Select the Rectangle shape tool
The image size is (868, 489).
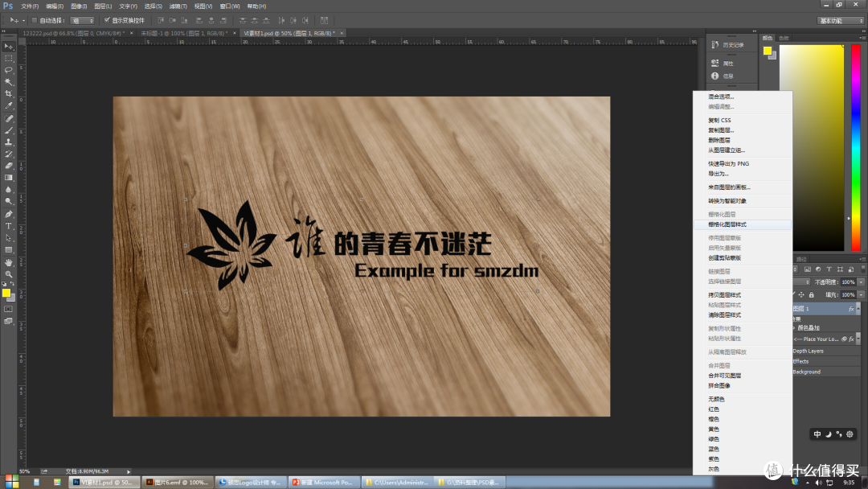coord(8,250)
